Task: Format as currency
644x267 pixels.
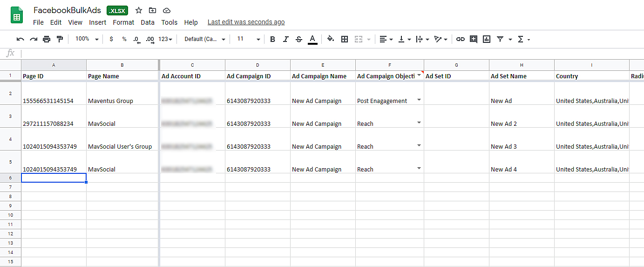Action: [x=111, y=39]
